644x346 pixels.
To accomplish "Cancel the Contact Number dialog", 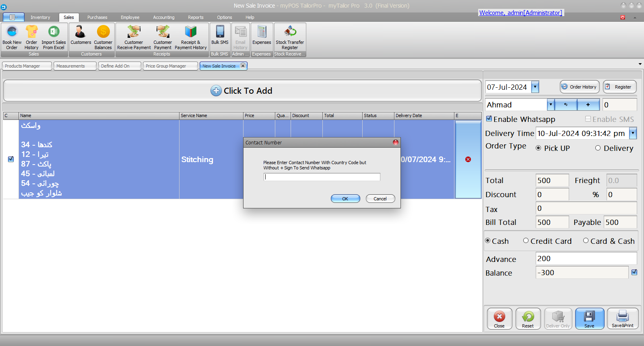I will 380,199.
